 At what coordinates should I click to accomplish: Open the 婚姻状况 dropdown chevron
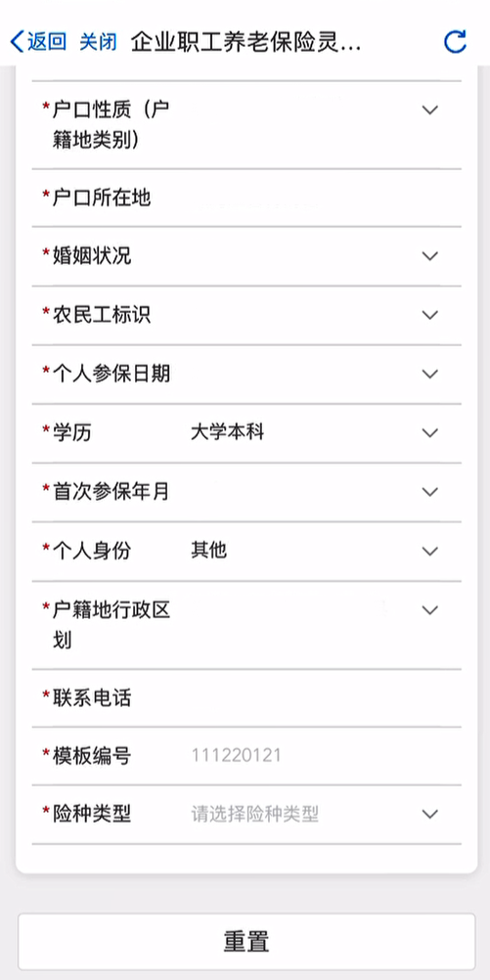tap(430, 256)
